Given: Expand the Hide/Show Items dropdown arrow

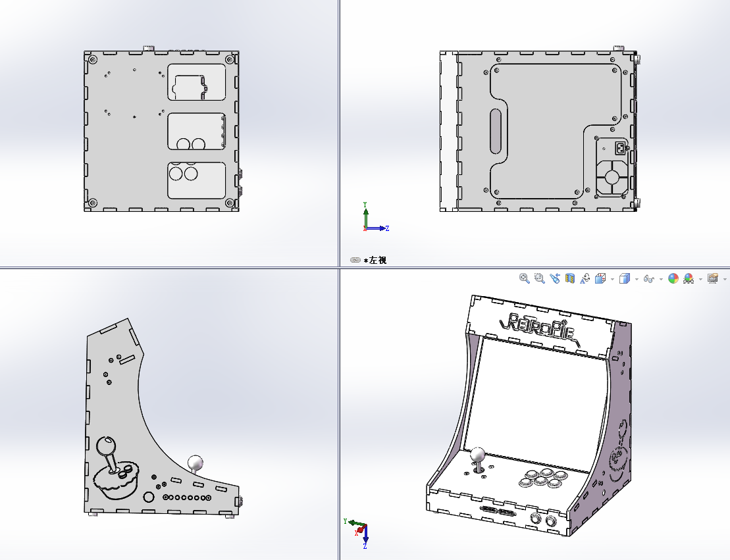Looking at the screenshot, I should click(661, 279).
